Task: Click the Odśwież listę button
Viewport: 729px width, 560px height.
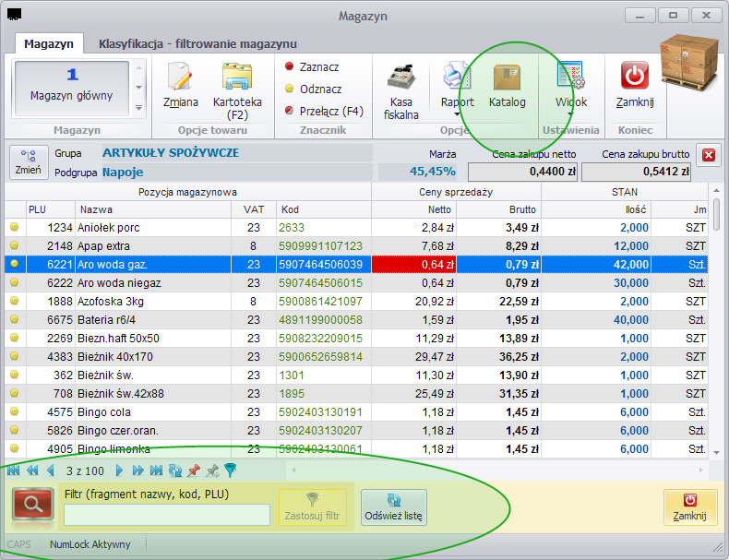Action: click(x=394, y=507)
